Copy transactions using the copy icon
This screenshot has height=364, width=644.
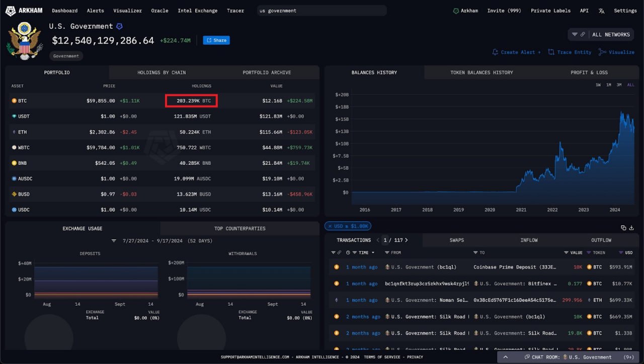coord(623,228)
